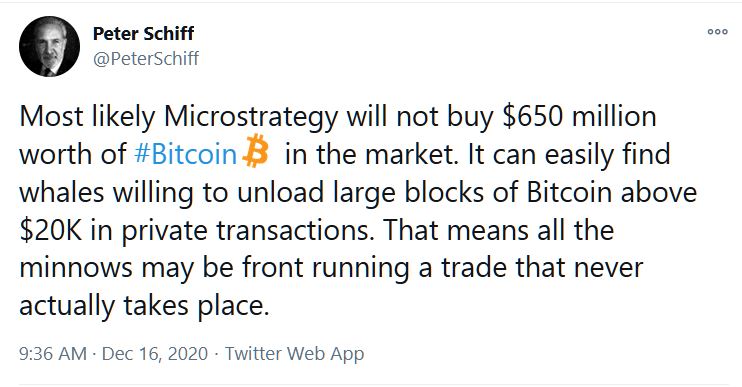The height and width of the screenshot is (387, 742).
Task: Open Peter Schiff's profile photo
Action: [x=49, y=46]
